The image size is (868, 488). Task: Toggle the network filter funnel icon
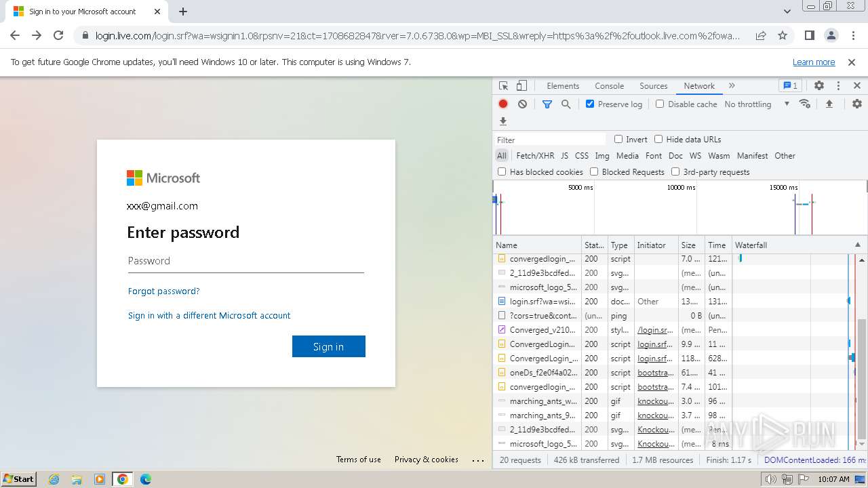click(547, 104)
